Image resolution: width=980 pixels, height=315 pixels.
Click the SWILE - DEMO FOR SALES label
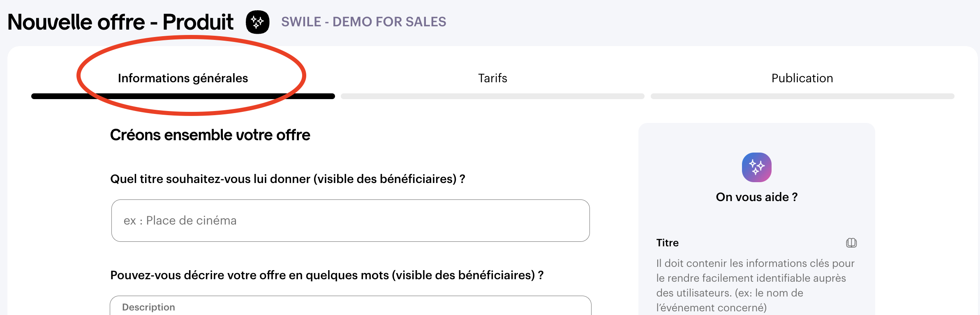[363, 22]
